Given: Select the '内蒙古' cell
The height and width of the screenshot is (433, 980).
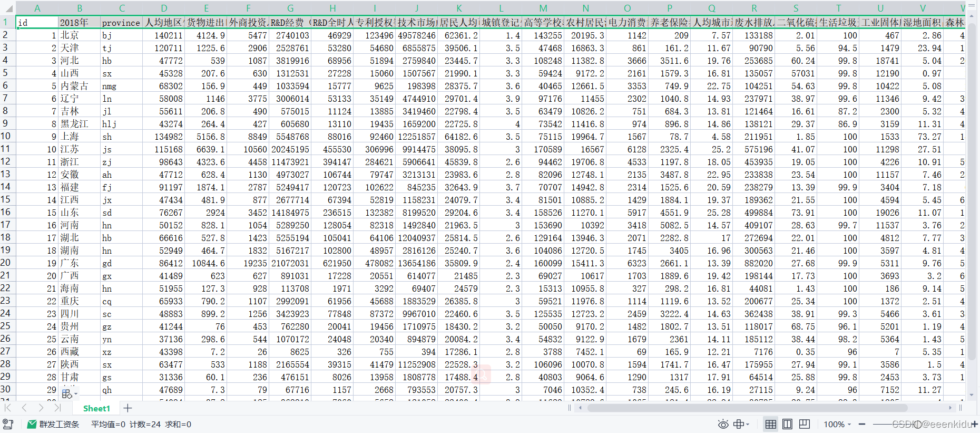Looking at the screenshot, I should (79, 85).
